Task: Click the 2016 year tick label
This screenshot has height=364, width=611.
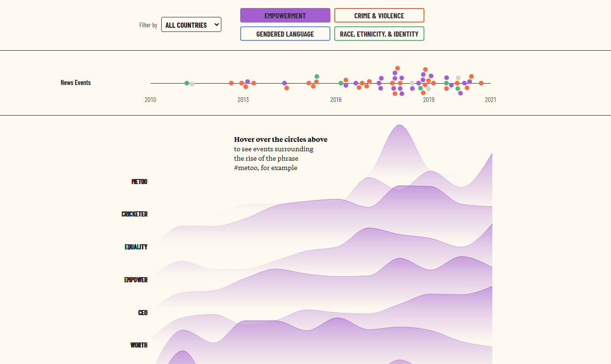Action: point(336,100)
